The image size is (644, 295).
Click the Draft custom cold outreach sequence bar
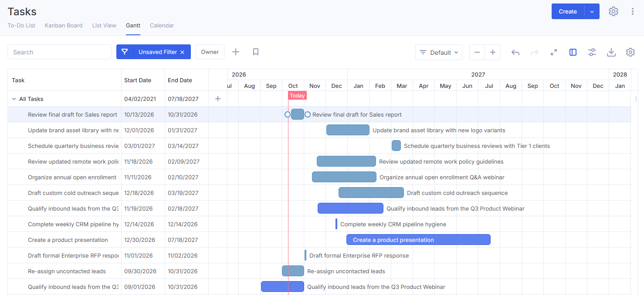coord(371,193)
